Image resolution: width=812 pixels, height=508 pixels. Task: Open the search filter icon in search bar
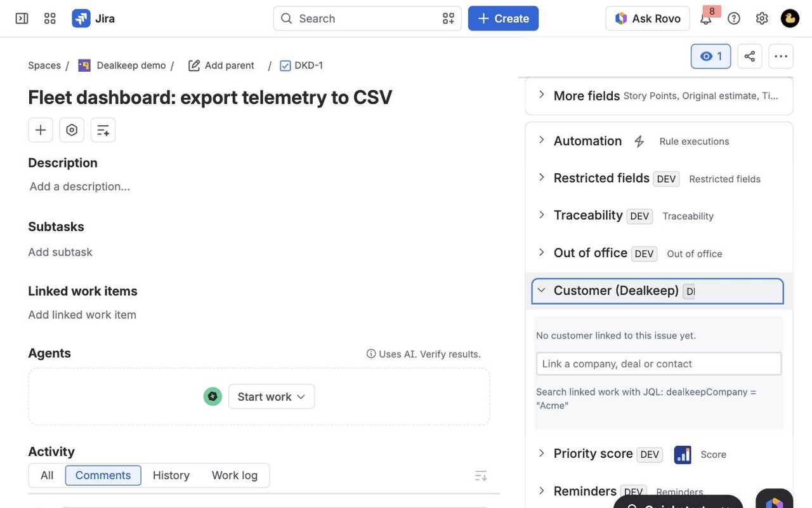tap(449, 18)
